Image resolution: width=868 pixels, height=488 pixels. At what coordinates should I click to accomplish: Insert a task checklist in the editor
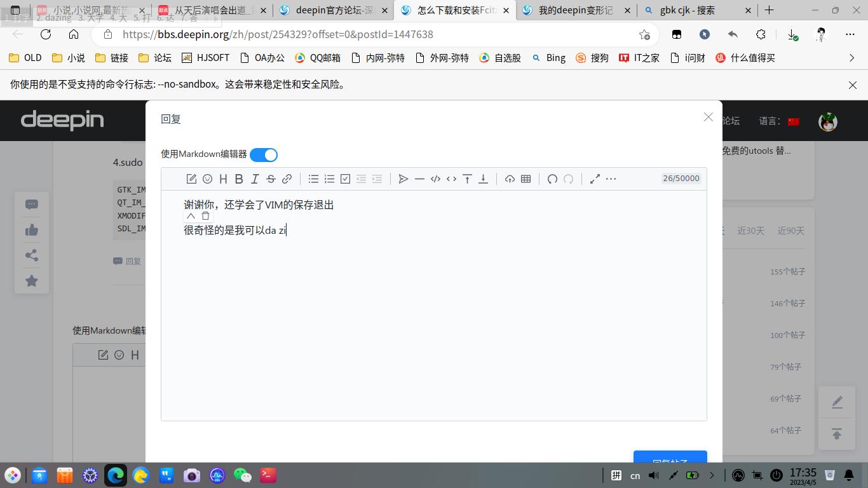pos(345,179)
